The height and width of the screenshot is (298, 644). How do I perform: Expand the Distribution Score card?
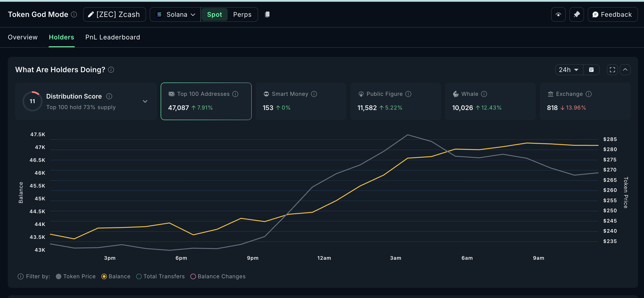point(145,101)
